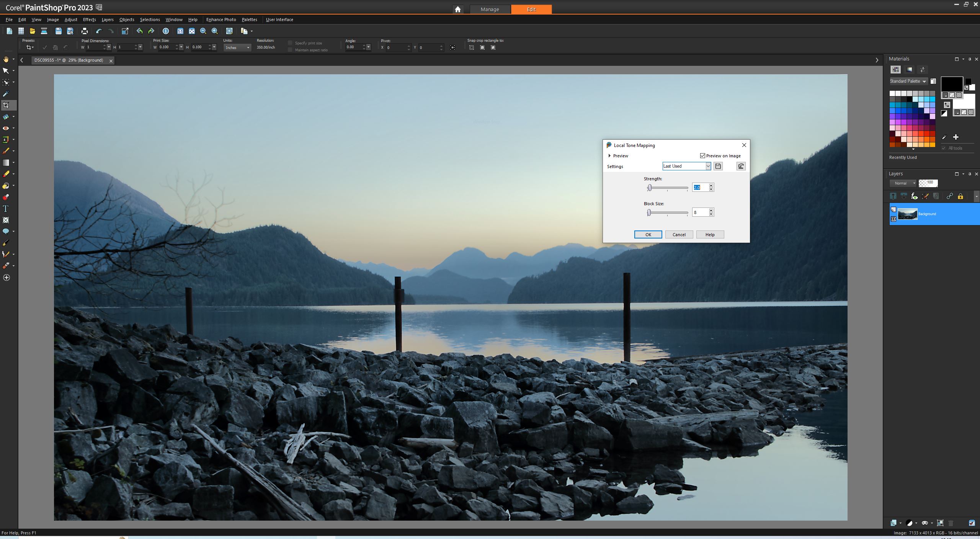Open the Normal blend mode dropdown
Viewport: 980px width, 539px height.
[903, 183]
